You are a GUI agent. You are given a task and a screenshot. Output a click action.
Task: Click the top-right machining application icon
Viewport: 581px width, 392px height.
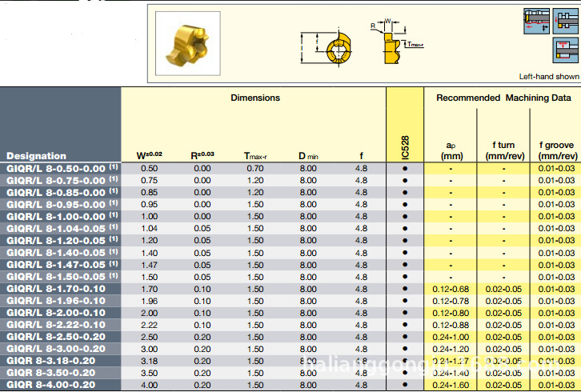coord(564,20)
